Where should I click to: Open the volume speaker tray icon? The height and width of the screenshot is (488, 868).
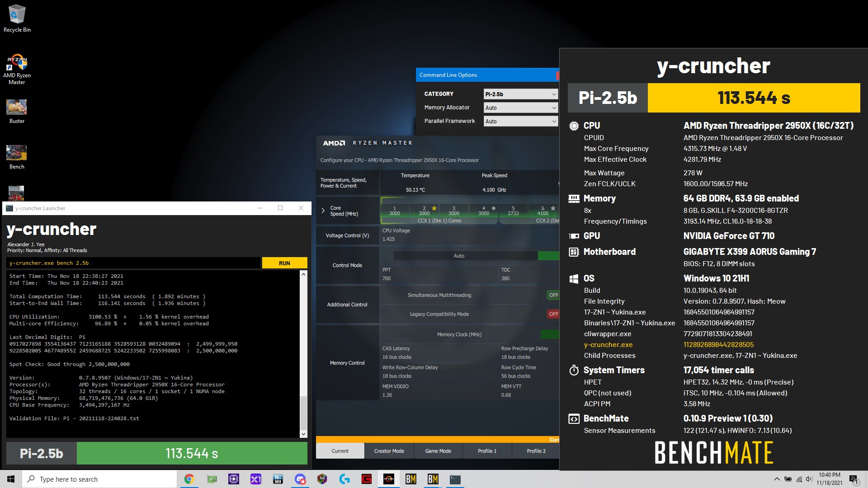point(809,479)
